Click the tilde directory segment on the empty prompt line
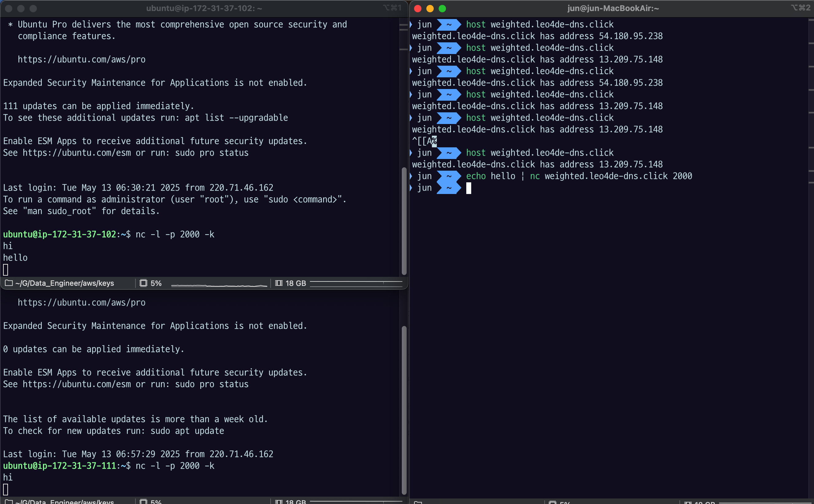Screen dimensions: 814x504 pos(449,188)
